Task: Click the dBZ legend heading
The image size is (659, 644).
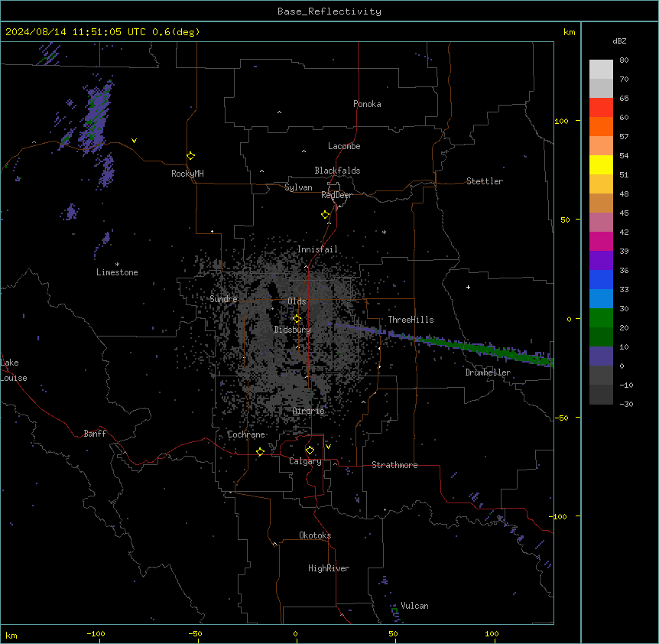Action: [x=619, y=41]
